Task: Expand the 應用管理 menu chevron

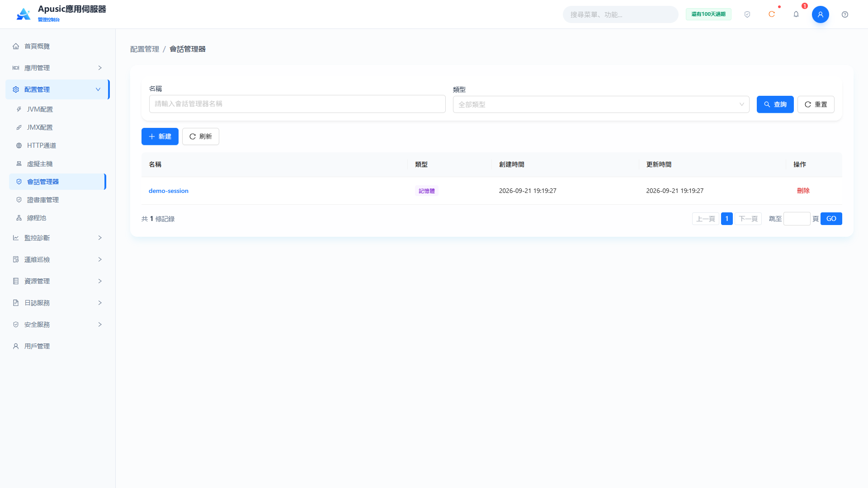Action: (100, 68)
